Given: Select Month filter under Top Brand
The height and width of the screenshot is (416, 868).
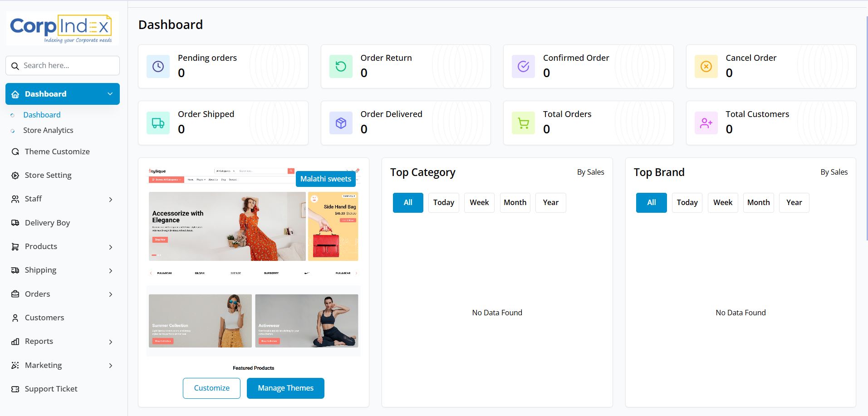Looking at the screenshot, I should pos(758,203).
